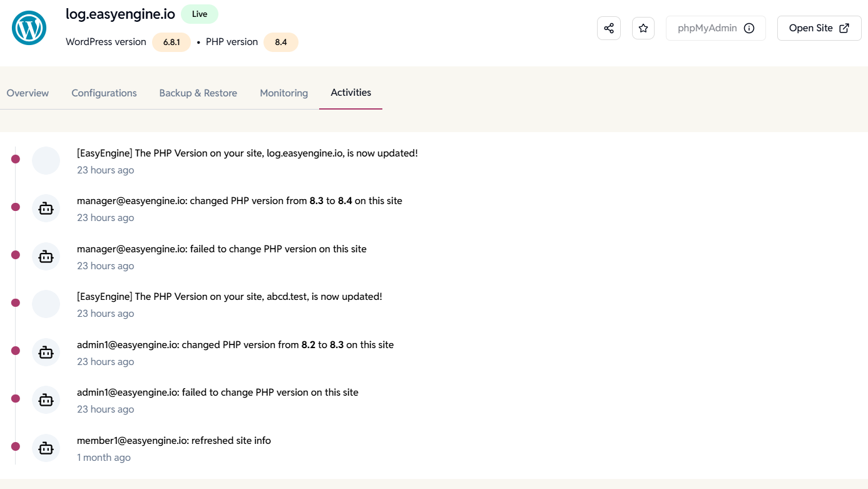Click the timeline dot beside the newest activity
The width and height of the screenshot is (868, 489).
click(15, 159)
